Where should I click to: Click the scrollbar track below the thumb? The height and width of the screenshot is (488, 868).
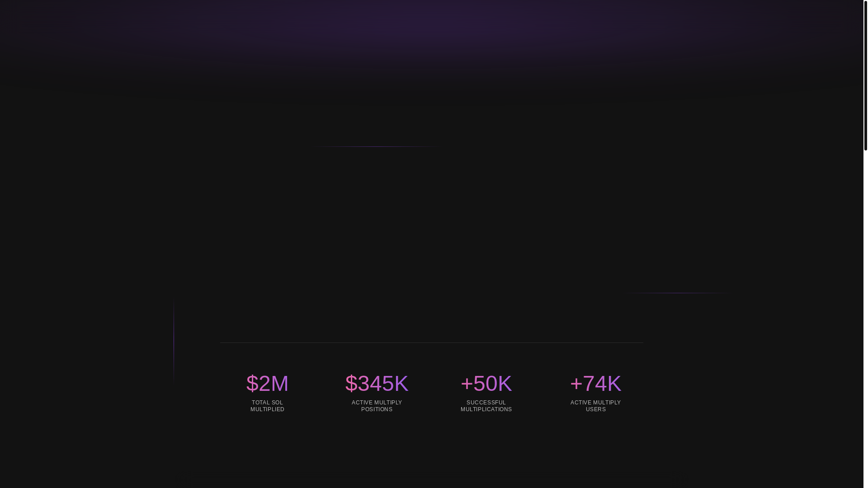[865, 316]
